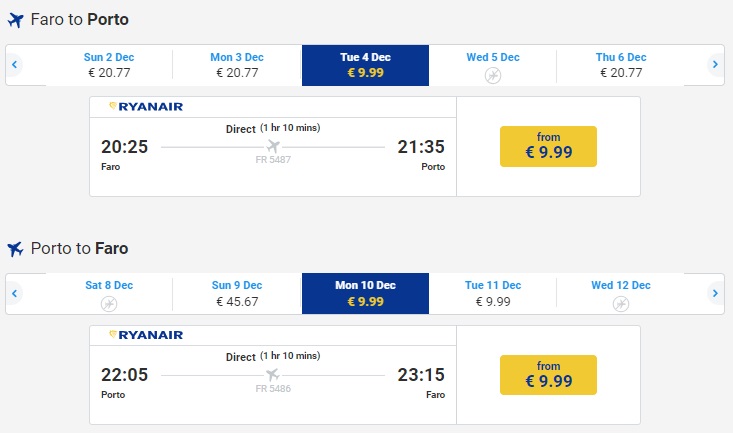This screenshot has width=733, height=433.
Task: Click the plane icon beside Faro to Porto heading
Action: (x=15, y=20)
